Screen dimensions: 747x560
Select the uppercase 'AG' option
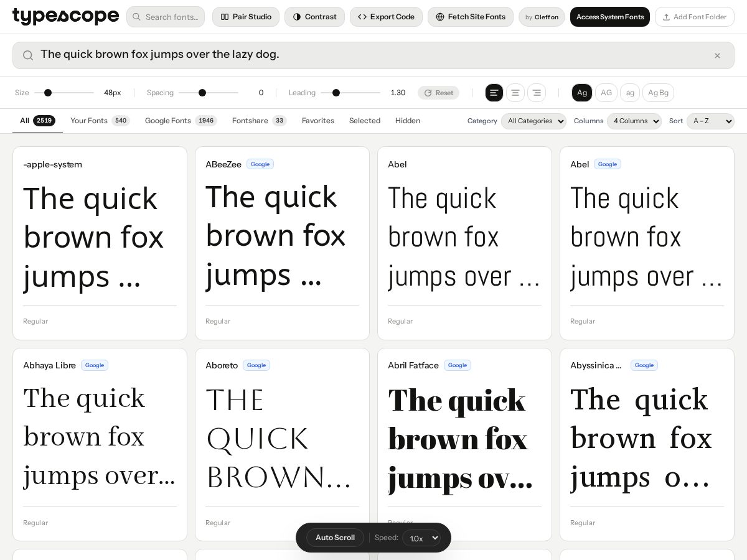pos(606,93)
